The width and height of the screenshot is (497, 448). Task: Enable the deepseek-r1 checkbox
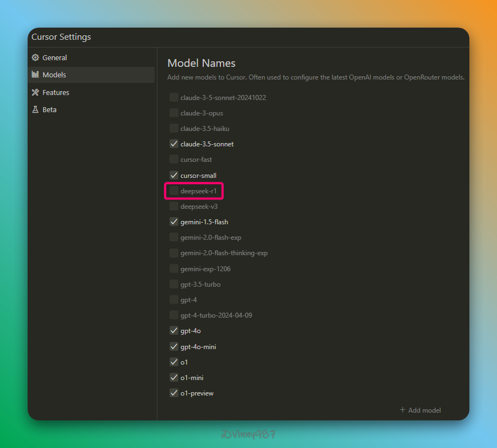coord(174,191)
